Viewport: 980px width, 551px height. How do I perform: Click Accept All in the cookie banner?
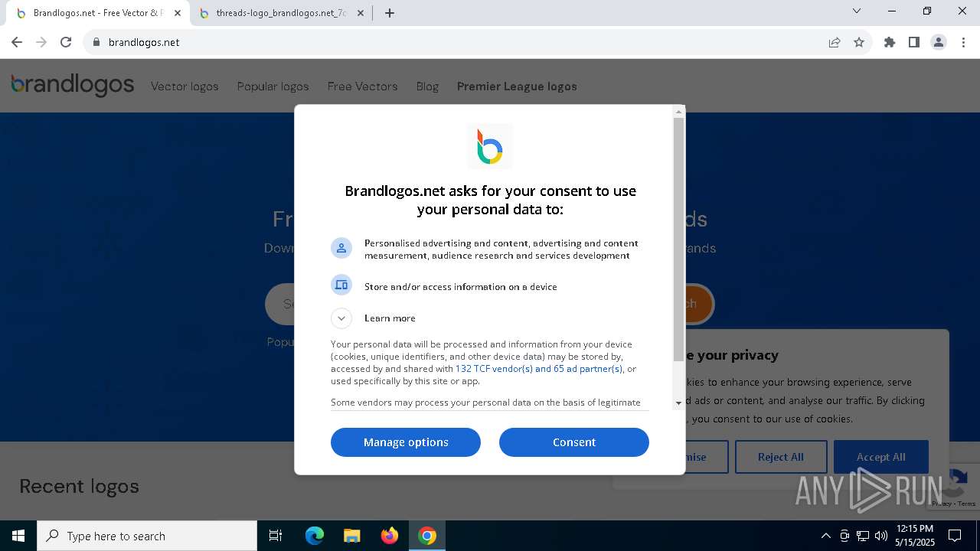(x=880, y=457)
